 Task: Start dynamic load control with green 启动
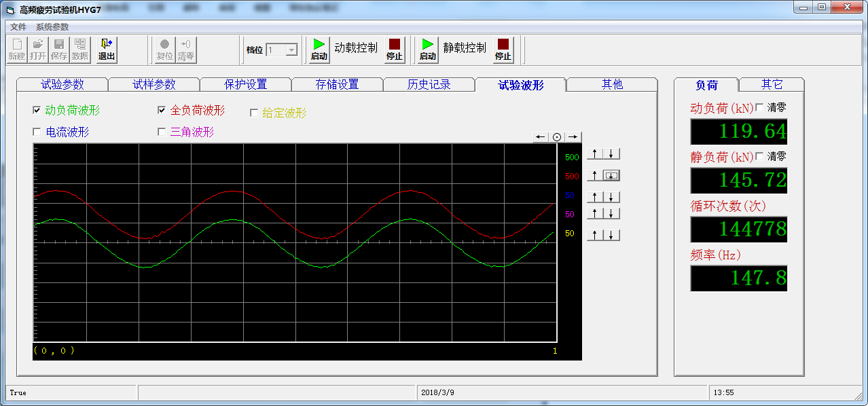tap(319, 50)
